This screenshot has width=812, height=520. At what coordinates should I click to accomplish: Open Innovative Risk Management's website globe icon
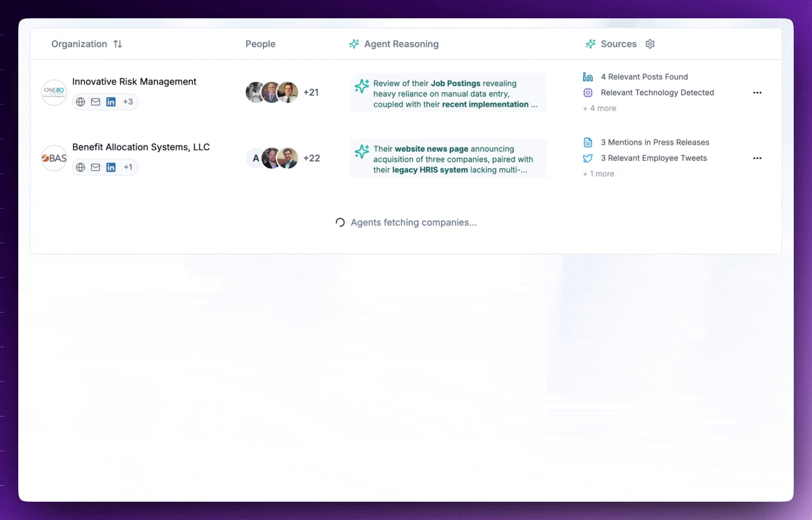[81, 102]
